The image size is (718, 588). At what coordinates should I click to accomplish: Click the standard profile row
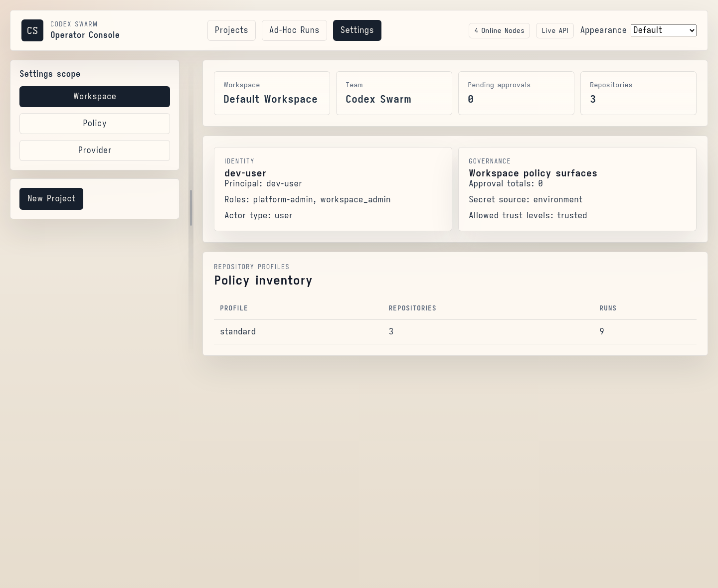[x=455, y=332]
